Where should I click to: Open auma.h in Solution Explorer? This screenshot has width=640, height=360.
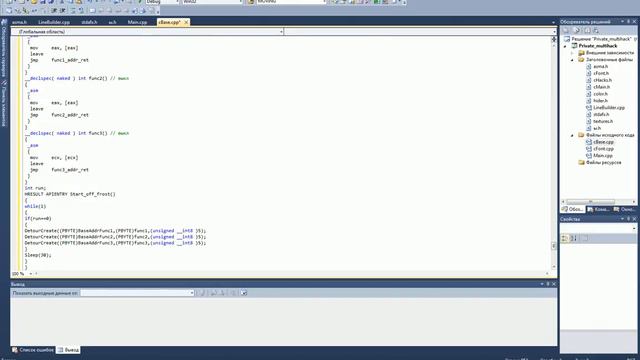600,67
